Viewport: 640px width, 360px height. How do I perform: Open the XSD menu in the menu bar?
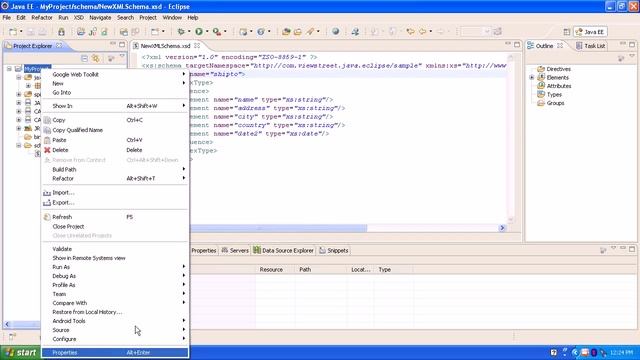79,18
